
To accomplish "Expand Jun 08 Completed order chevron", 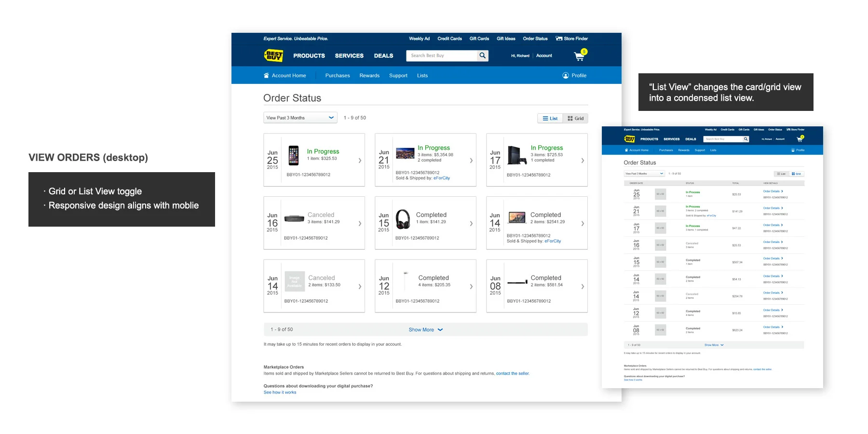I will click(x=583, y=286).
